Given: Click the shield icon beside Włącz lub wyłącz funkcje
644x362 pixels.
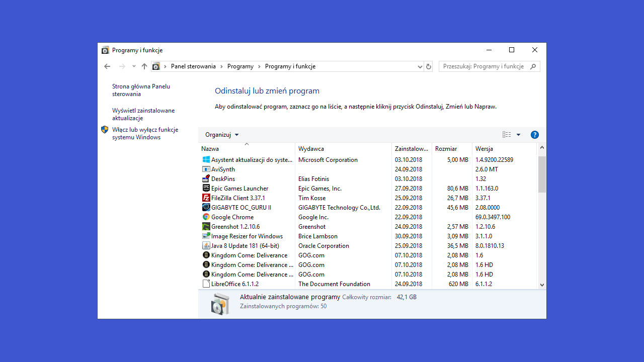Looking at the screenshot, I should click(105, 130).
